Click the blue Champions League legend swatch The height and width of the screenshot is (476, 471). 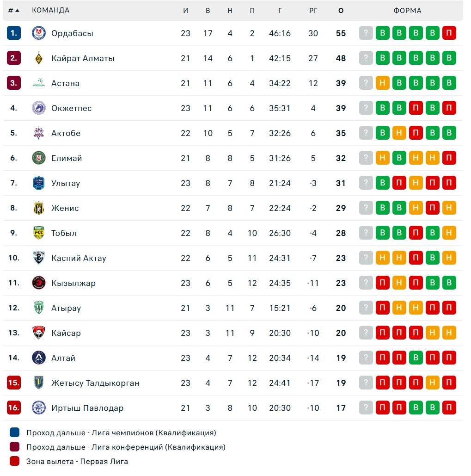coord(14,432)
